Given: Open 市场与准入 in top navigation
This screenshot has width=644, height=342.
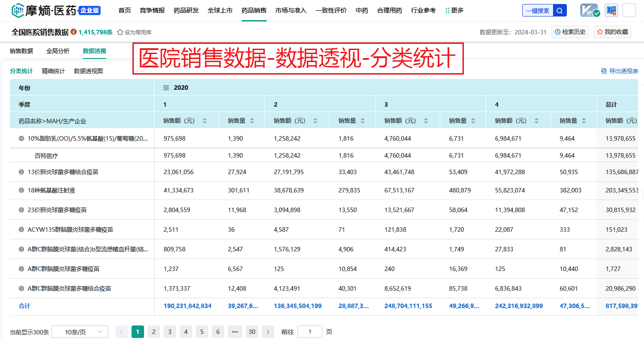Looking at the screenshot, I should [x=291, y=10].
